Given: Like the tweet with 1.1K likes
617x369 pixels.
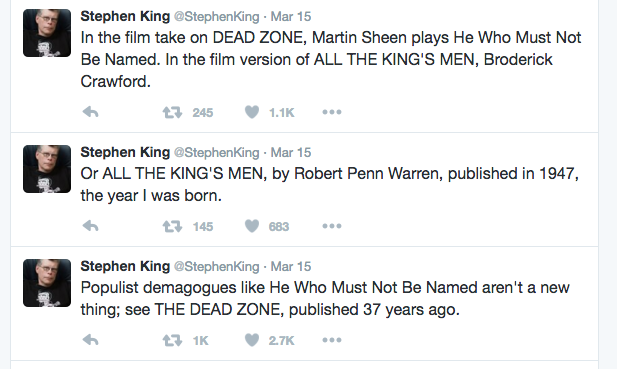Looking at the screenshot, I should click(x=252, y=112).
